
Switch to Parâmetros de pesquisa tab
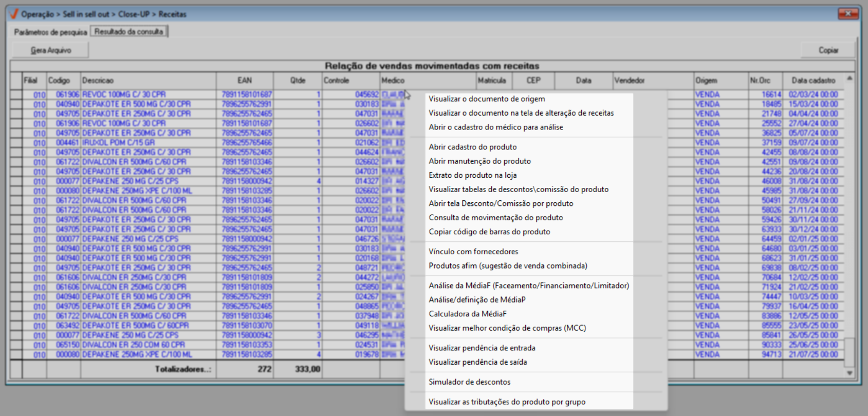click(x=50, y=32)
